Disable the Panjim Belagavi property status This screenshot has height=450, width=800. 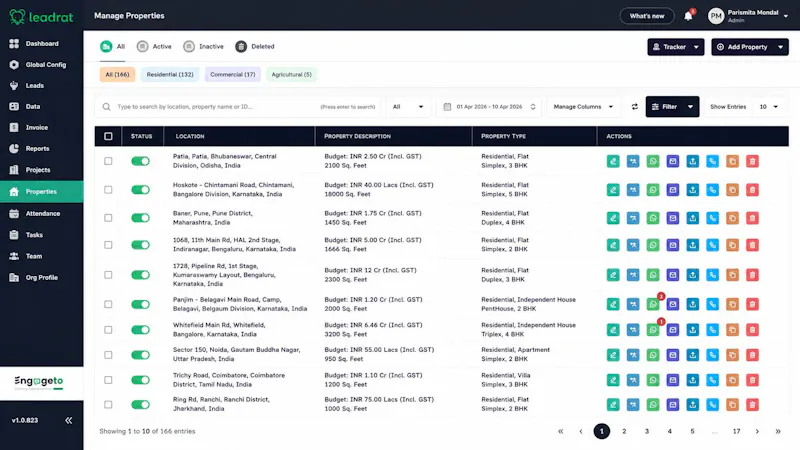tap(140, 305)
